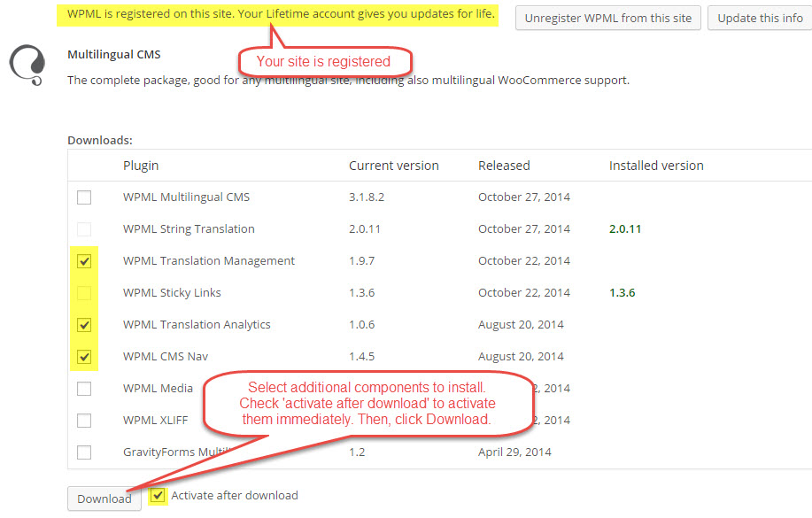Click the WPML is registered notice text
This screenshot has height=518, width=812.
pos(281,14)
